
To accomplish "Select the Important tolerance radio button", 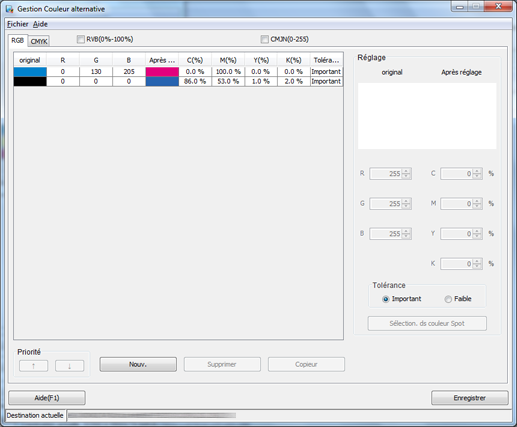I will 386,299.
